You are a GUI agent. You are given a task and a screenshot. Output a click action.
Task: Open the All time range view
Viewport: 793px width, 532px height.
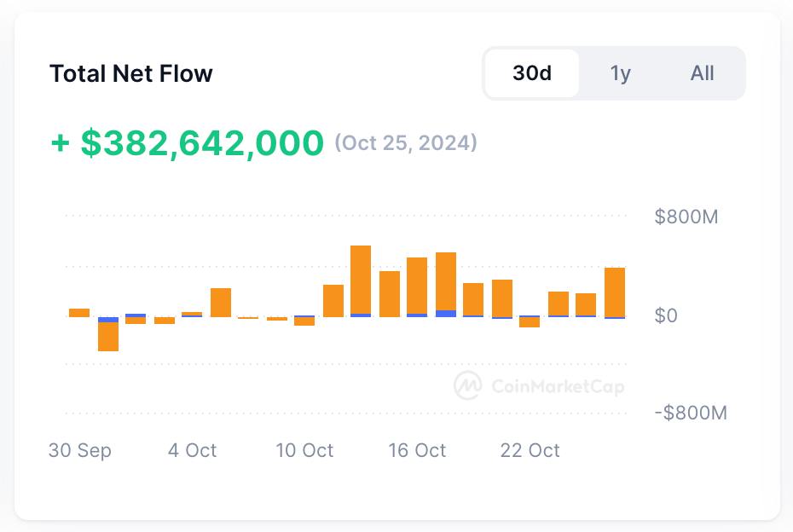point(703,74)
